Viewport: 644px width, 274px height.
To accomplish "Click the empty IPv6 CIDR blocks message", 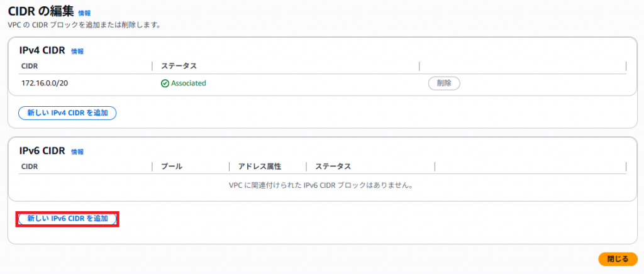I will (320, 185).
